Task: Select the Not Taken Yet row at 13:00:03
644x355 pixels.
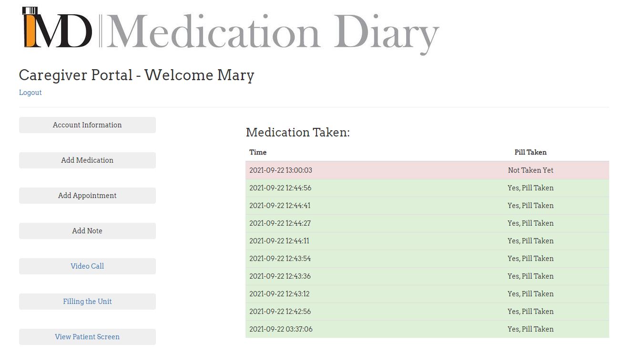Action: 427,170
